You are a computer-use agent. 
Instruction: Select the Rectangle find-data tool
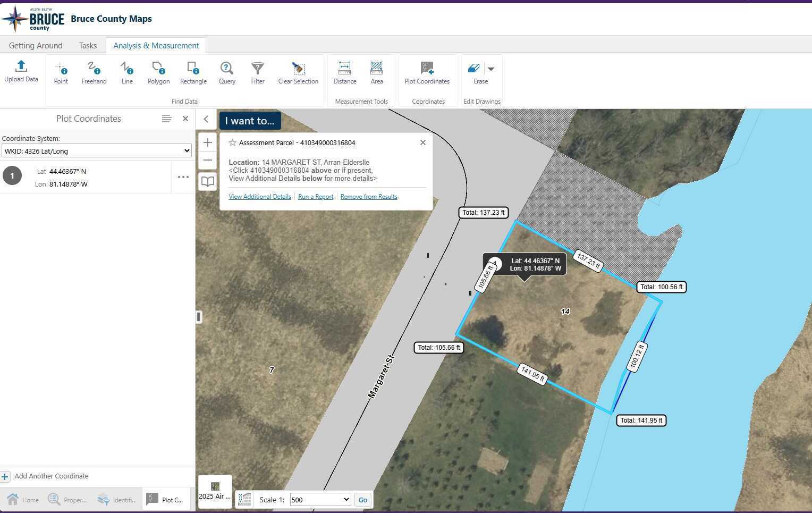[193, 73]
